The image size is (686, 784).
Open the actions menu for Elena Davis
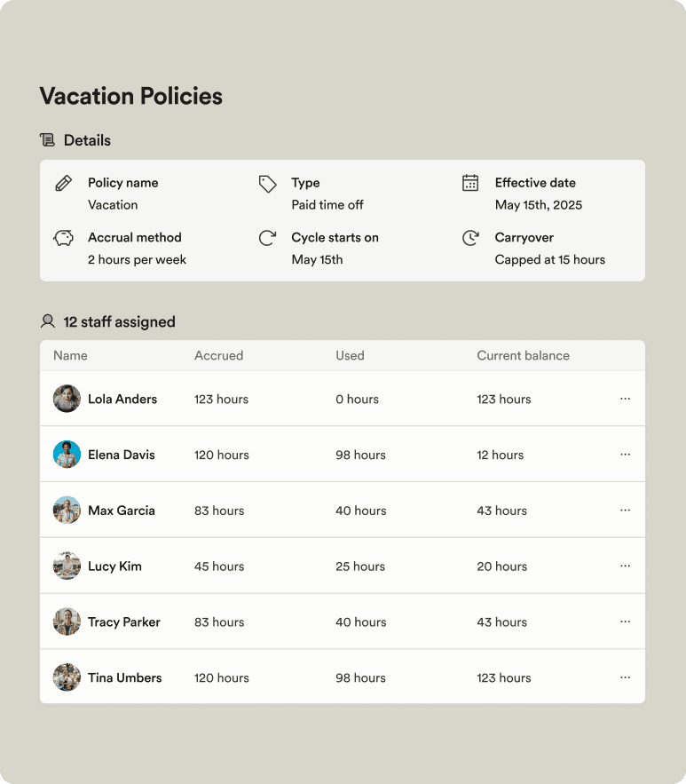(x=625, y=454)
